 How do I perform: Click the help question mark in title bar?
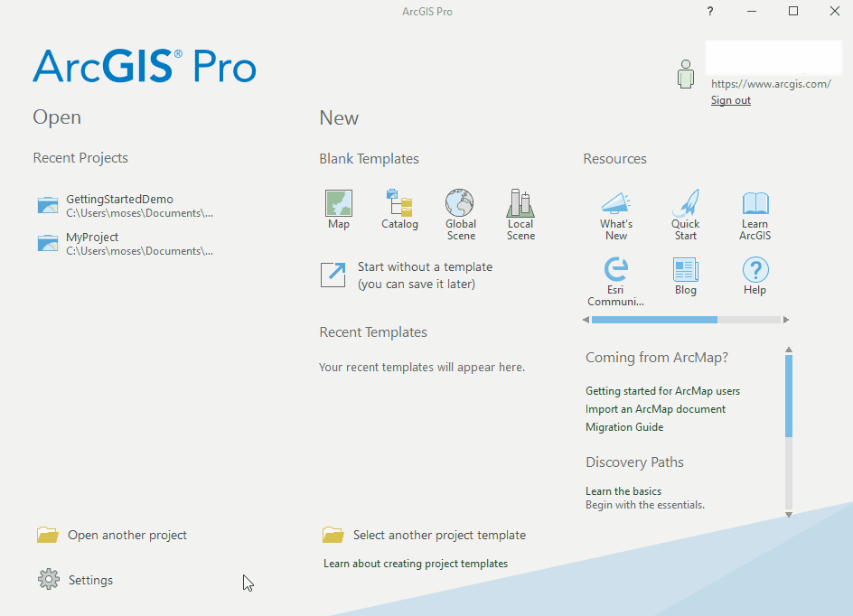pos(710,12)
